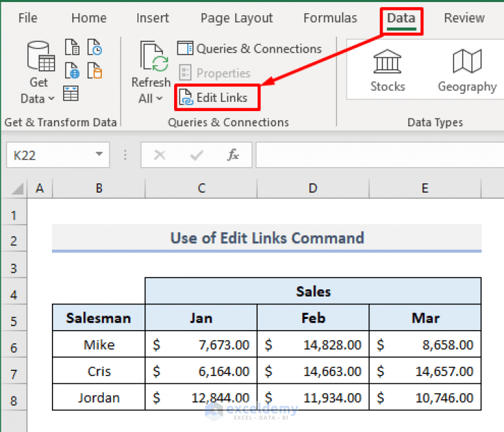Viewport: 504px width, 432px height.
Task: Select the cell with 6,164.00
Action: pos(201,371)
